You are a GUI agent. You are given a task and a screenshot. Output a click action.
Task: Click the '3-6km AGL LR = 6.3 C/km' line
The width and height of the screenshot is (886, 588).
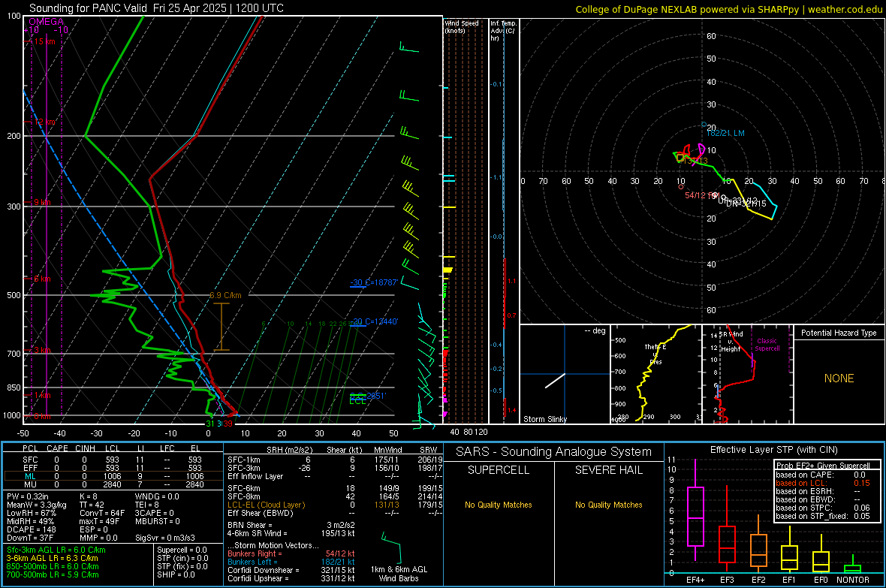(52, 558)
